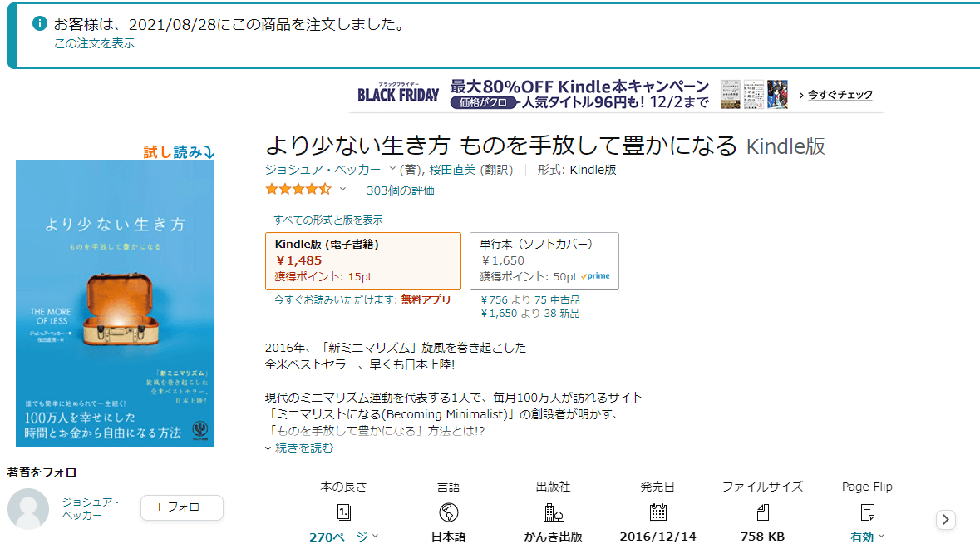Open author ジョシュア・ベッカー link near title
The image size is (980, 559).
pyautogui.click(x=323, y=170)
